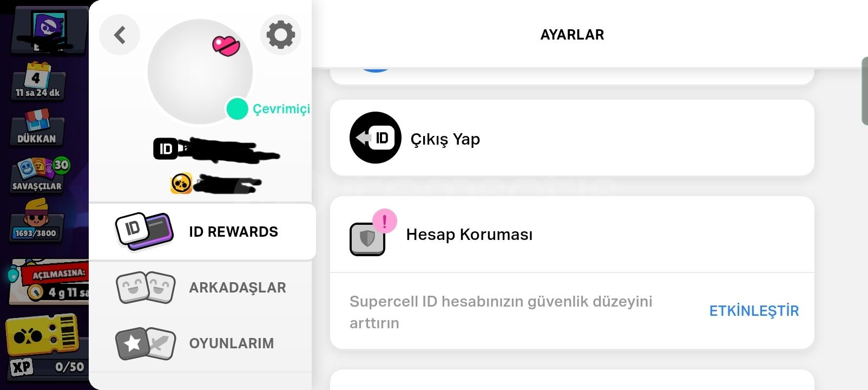Click the scrollbar handle on right edge
Screen dimensions: 868x390
click(x=864, y=91)
